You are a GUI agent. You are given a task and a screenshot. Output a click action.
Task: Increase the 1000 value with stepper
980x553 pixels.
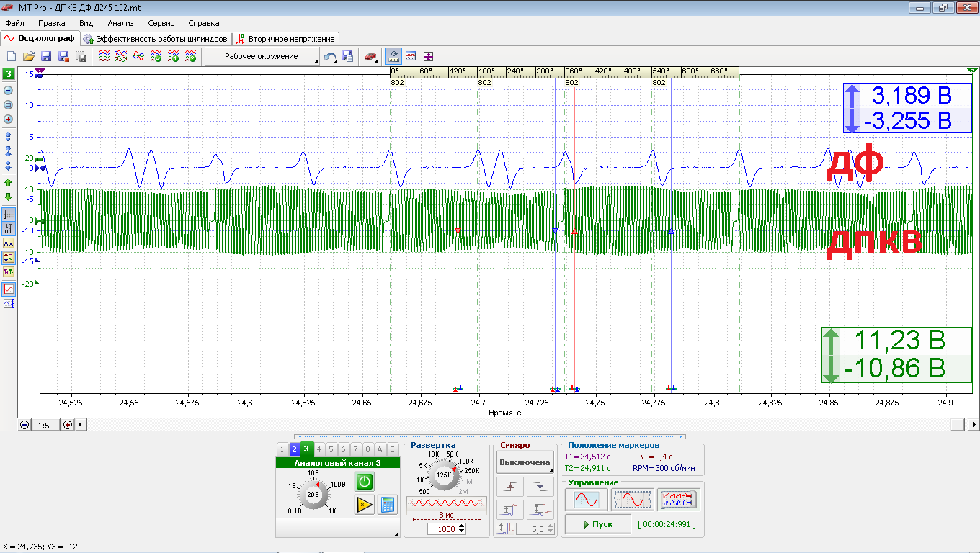(x=462, y=526)
